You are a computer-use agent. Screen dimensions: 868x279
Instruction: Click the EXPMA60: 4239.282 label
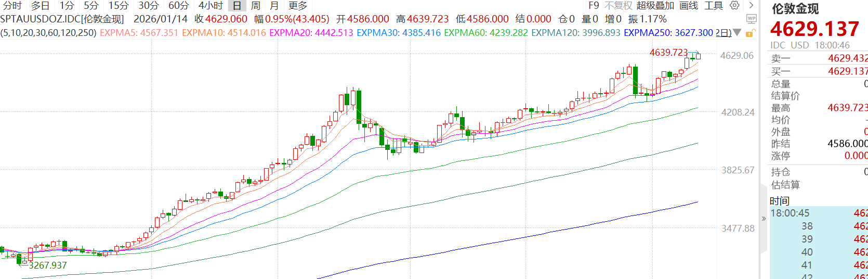point(486,33)
